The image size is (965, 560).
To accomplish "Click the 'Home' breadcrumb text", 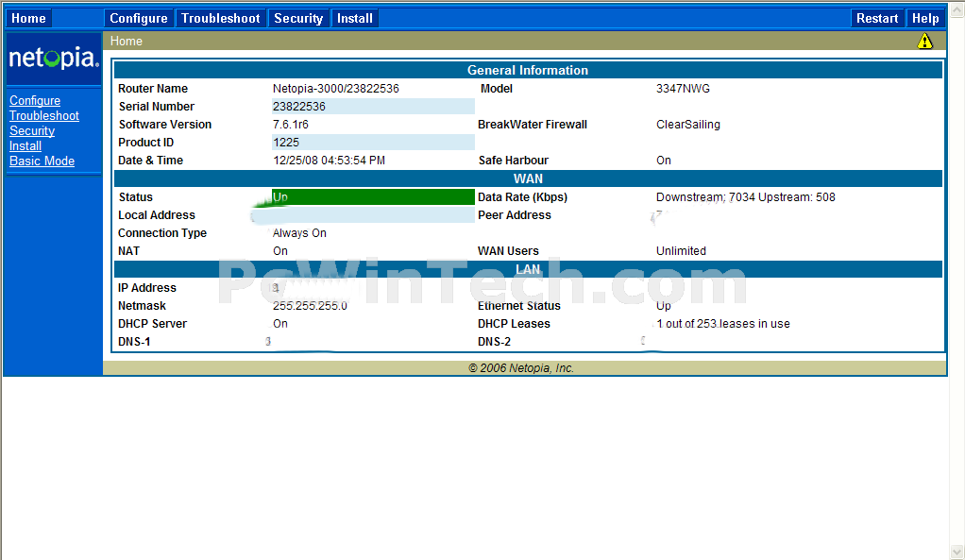I will pyautogui.click(x=127, y=42).
